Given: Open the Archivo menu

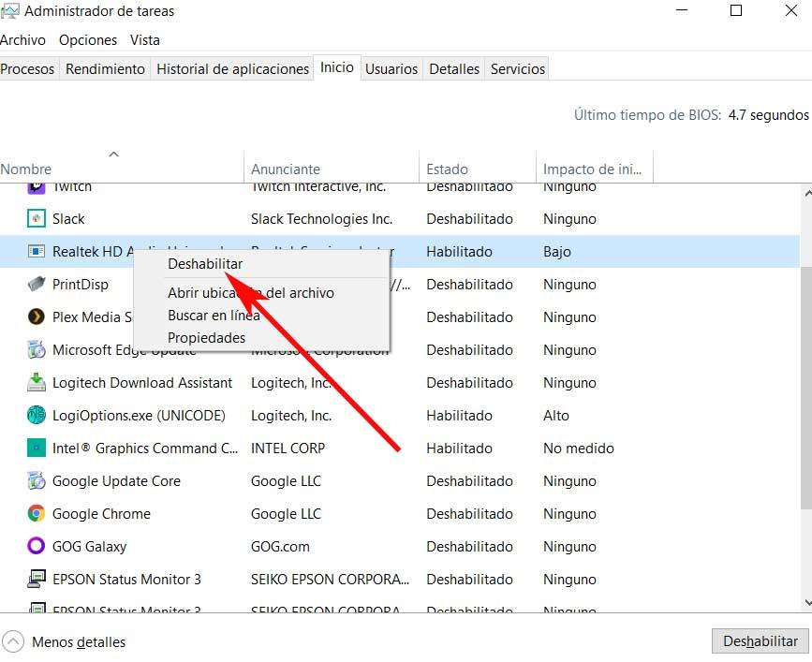Looking at the screenshot, I should pos(22,40).
